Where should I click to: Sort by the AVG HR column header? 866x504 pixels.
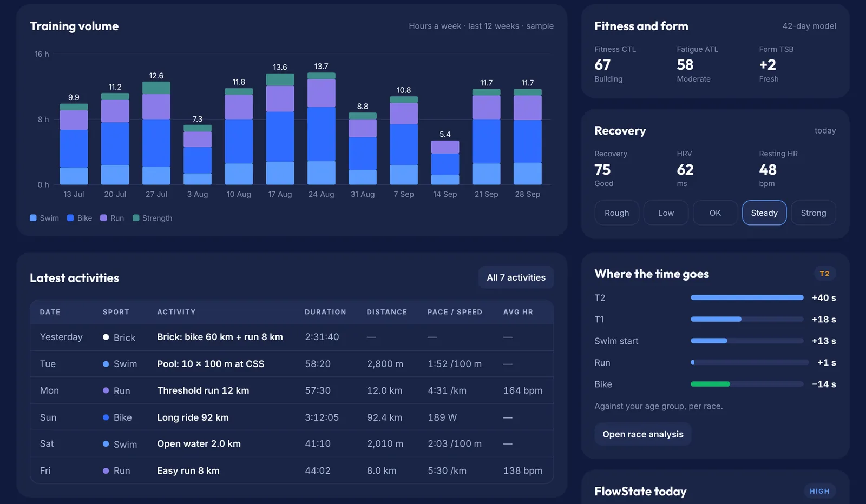pyautogui.click(x=518, y=312)
